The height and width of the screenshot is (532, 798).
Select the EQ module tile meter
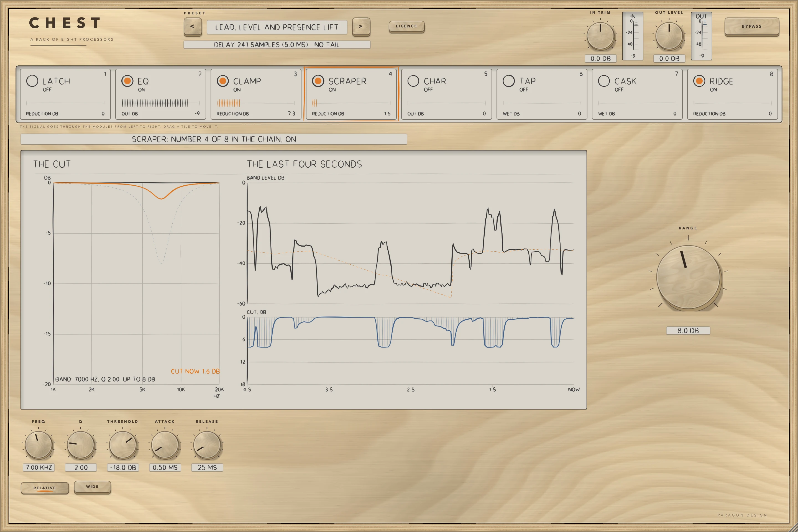coord(160,103)
